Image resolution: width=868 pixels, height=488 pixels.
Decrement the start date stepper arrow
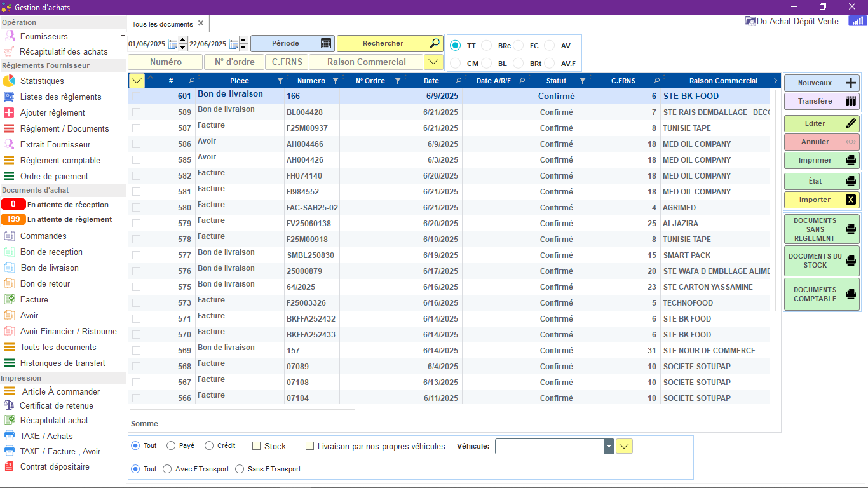point(182,48)
